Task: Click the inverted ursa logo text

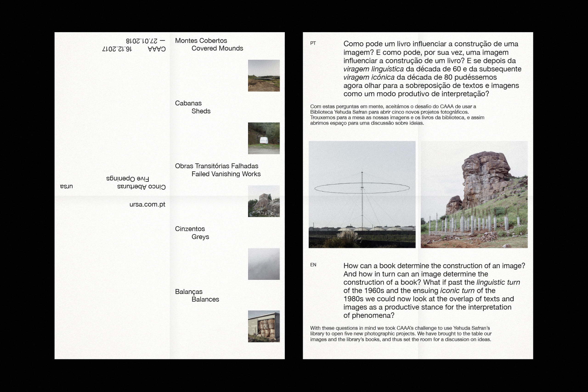Action: pos(66,187)
